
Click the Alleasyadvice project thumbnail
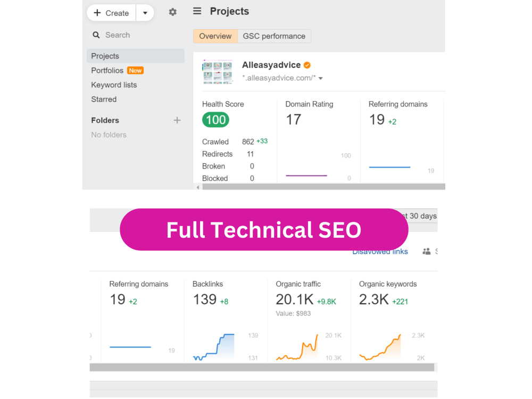218,71
